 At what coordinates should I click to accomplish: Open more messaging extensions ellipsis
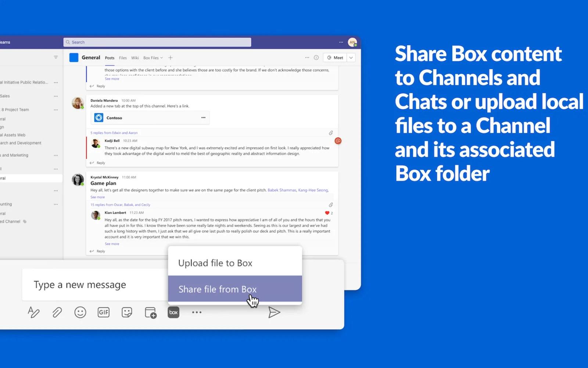pyautogui.click(x=197, y=312)
